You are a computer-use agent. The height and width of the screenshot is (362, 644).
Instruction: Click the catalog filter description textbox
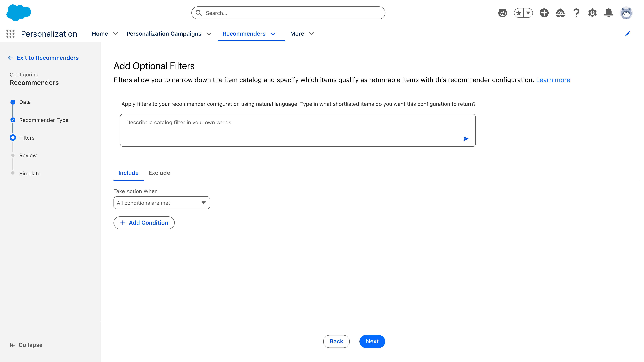point(297,130)
